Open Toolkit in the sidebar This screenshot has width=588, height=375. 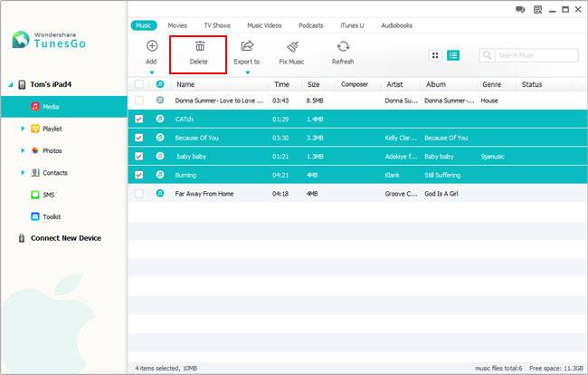[x=52, y=216]
